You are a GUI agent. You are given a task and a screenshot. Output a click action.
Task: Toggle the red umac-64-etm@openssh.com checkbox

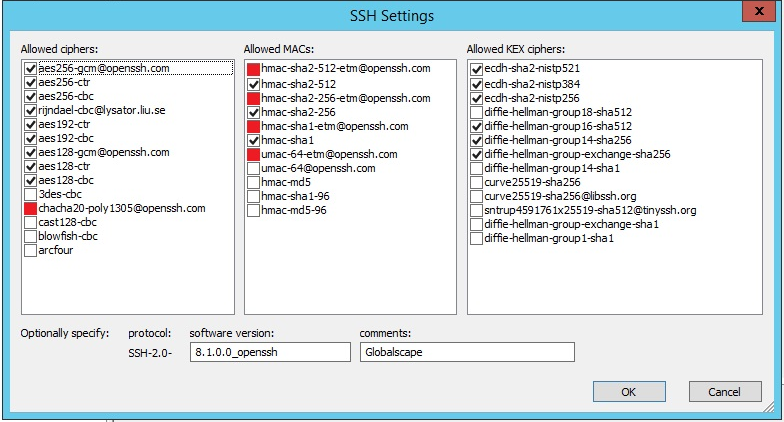tap(254, 155)
